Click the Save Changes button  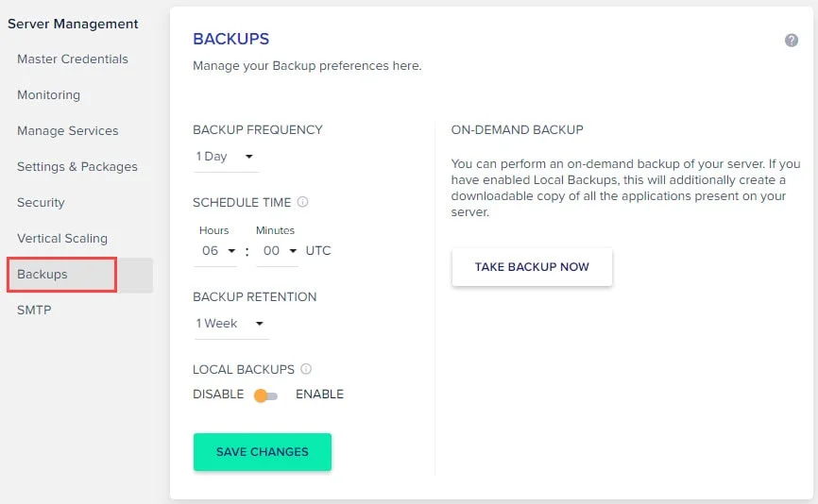[263, 452]
